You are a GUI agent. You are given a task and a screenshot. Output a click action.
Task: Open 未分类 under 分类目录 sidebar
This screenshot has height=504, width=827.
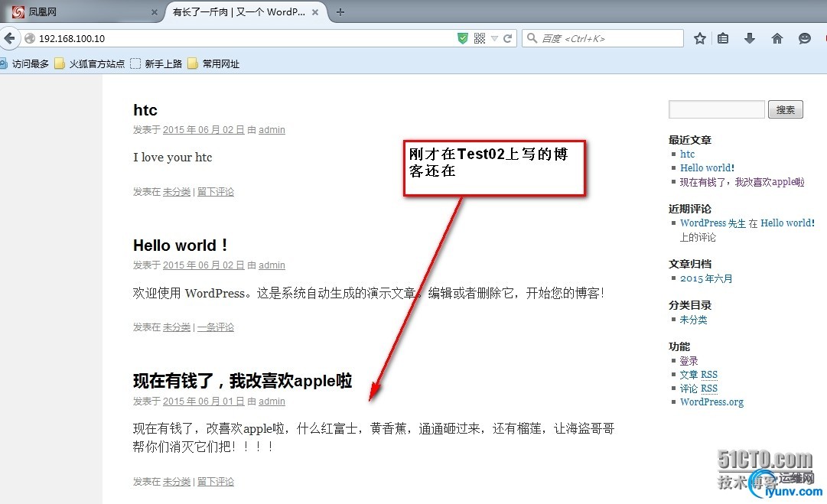point(694,320)
